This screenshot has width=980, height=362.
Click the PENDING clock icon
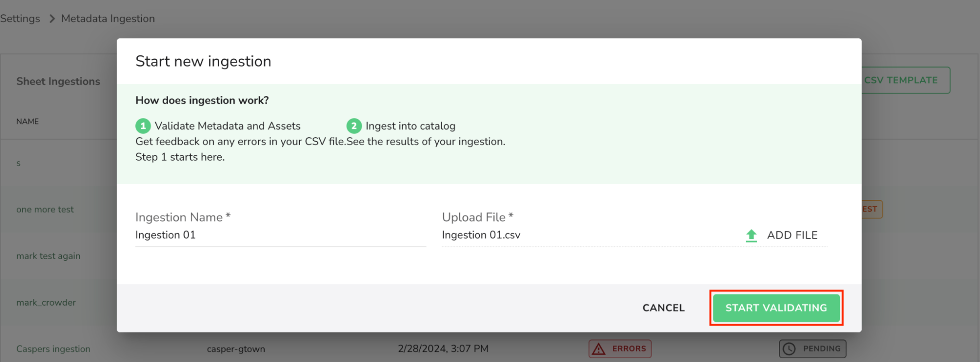coord(789,349)
